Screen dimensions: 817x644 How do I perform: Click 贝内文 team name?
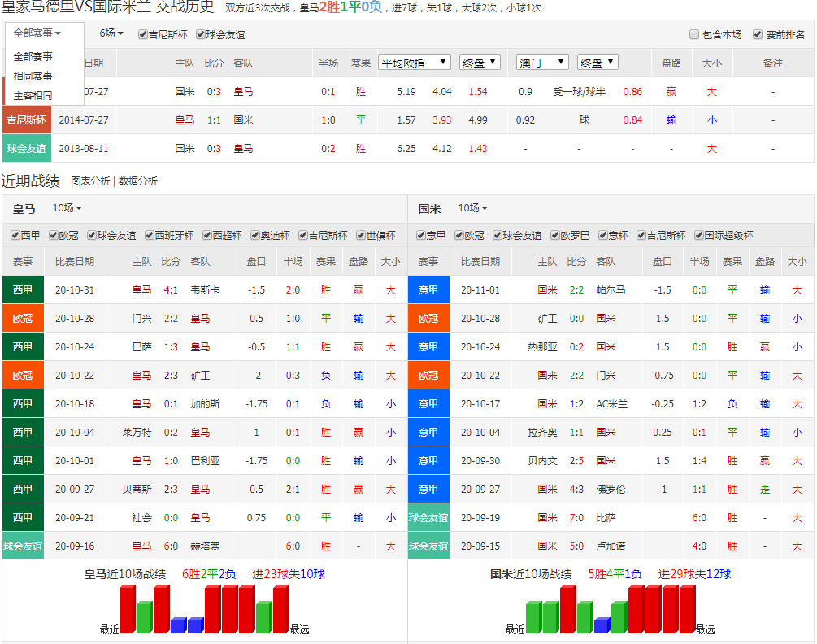point(542,460)
